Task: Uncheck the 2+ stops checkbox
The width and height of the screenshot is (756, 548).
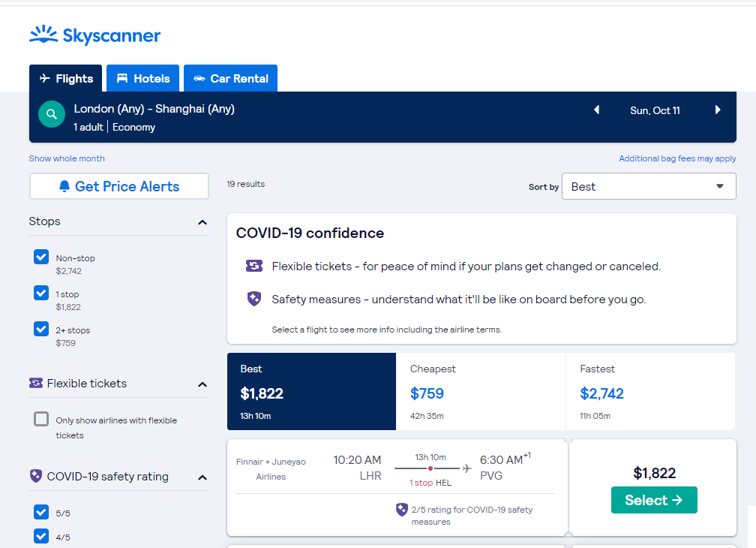Action: (41, 329)
